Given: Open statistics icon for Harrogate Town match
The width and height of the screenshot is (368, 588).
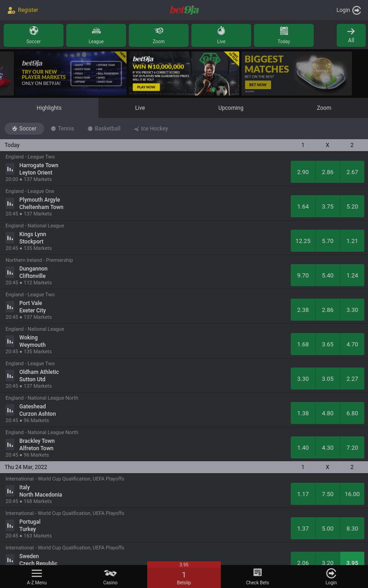Looking at the screenshot, I should pos(10,169).
